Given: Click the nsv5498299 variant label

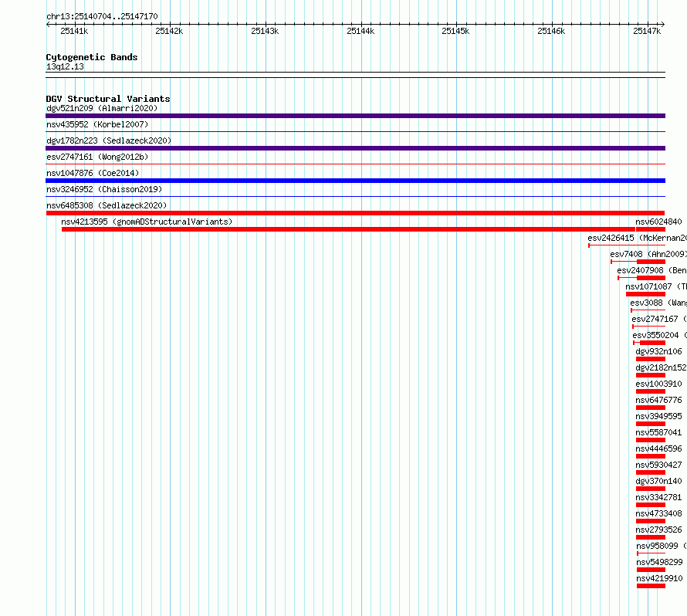Looking at the screenshot, I should (x=659, y=562).
